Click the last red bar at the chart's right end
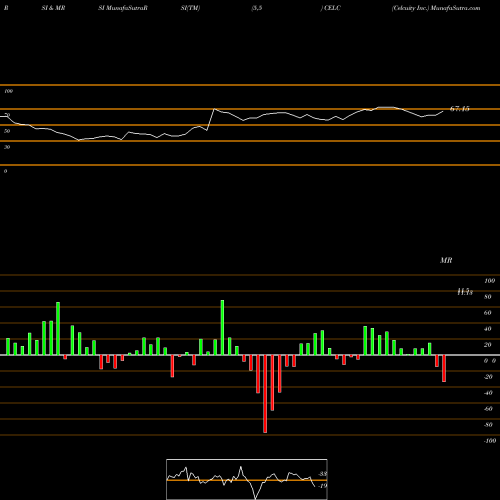Screen dimensions: 500x500 coord(444,368)
